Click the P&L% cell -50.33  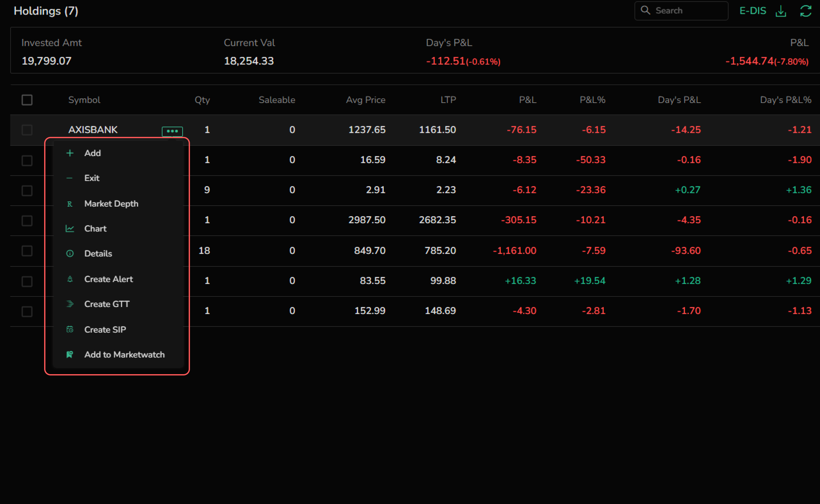coord(590,160)
